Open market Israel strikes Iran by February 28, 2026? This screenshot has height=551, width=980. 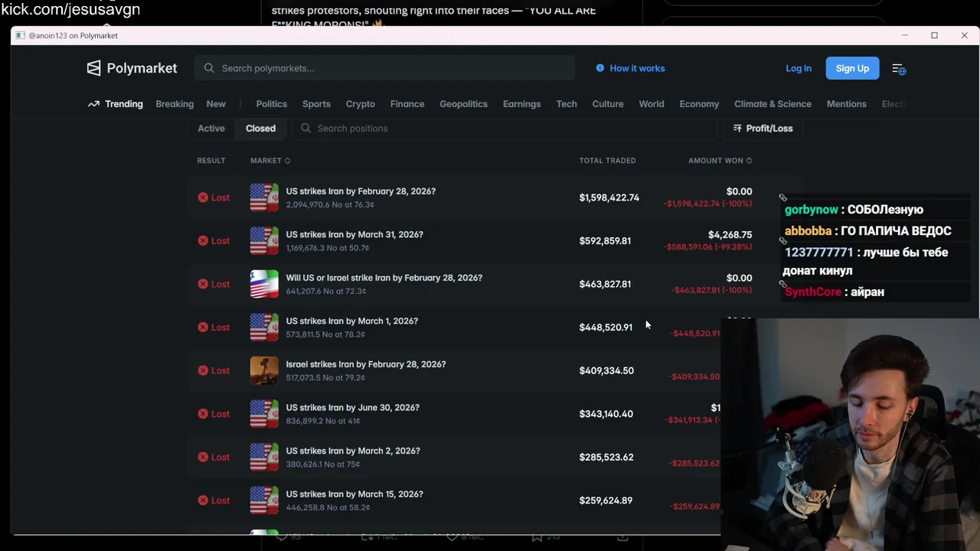(366, 364)
